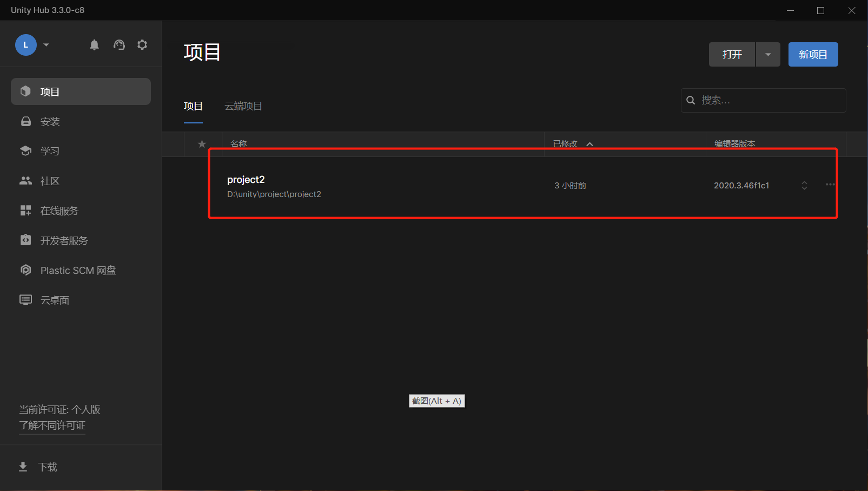Sort by the 已修改 column header
The width and height of the screenshot is (868, 491).
565,144
